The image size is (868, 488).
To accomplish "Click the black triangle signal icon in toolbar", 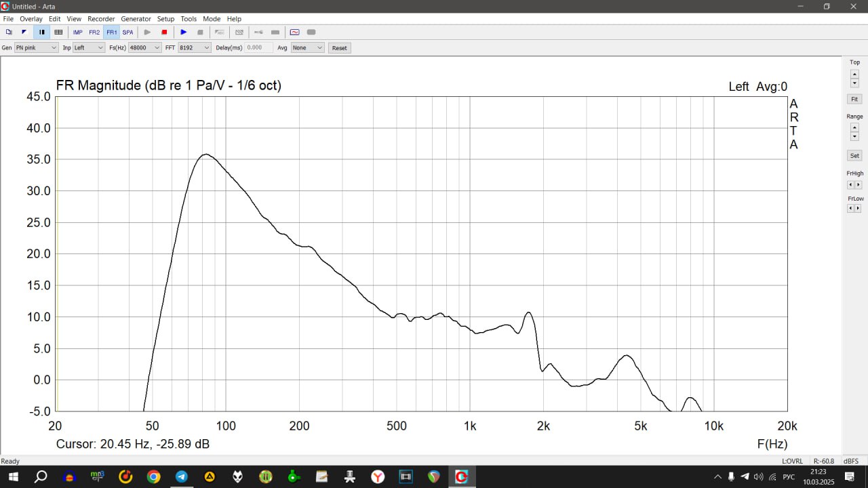I will point(24,32).
